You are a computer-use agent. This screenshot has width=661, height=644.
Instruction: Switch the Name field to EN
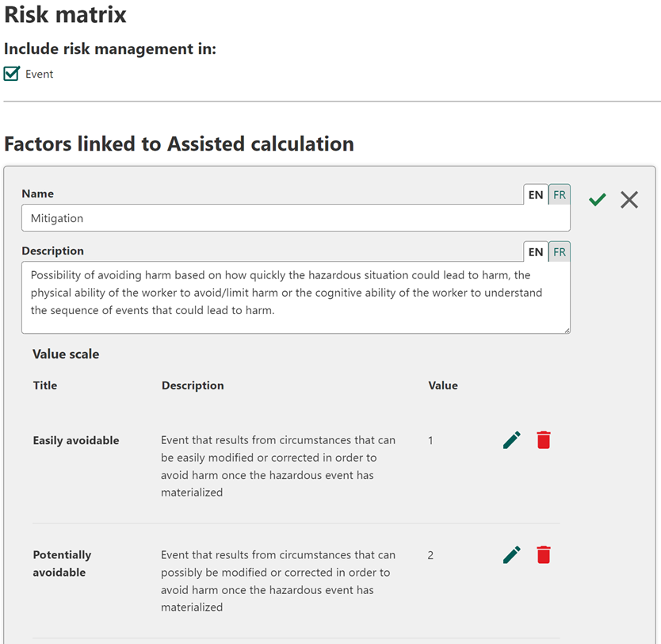(536, 194)
